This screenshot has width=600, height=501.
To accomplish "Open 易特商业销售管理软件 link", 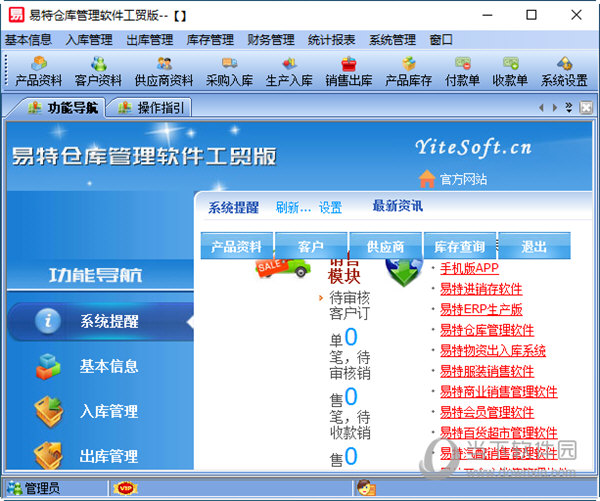I will tap(499, 392).
